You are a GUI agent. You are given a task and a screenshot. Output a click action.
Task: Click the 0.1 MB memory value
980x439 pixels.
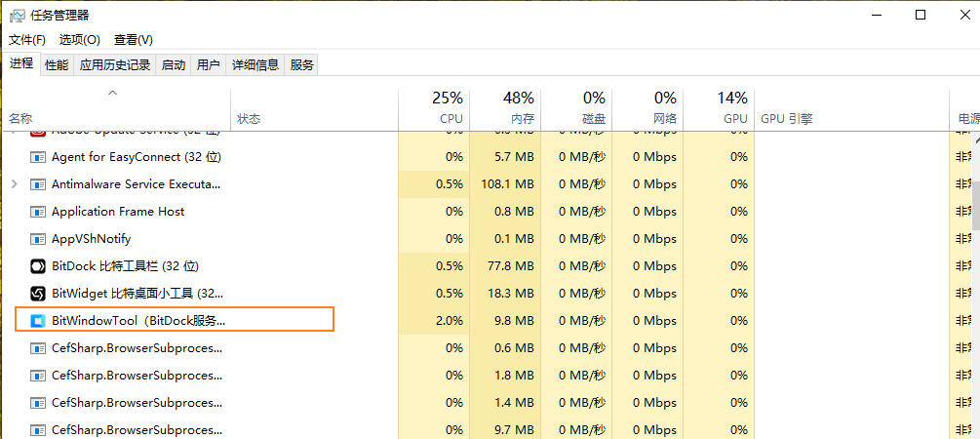(x=514, y=239)
